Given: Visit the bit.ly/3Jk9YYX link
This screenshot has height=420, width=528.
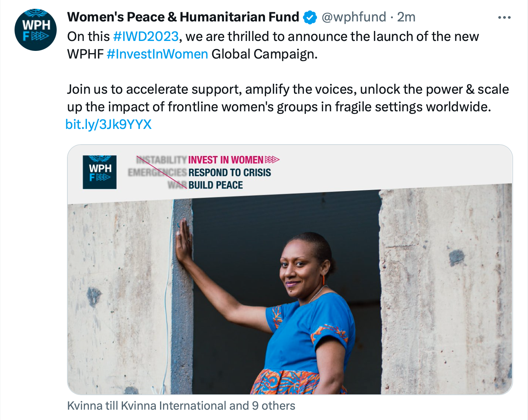Looking at the screenshot, I should pyautogui.click(x=109, y=124).
